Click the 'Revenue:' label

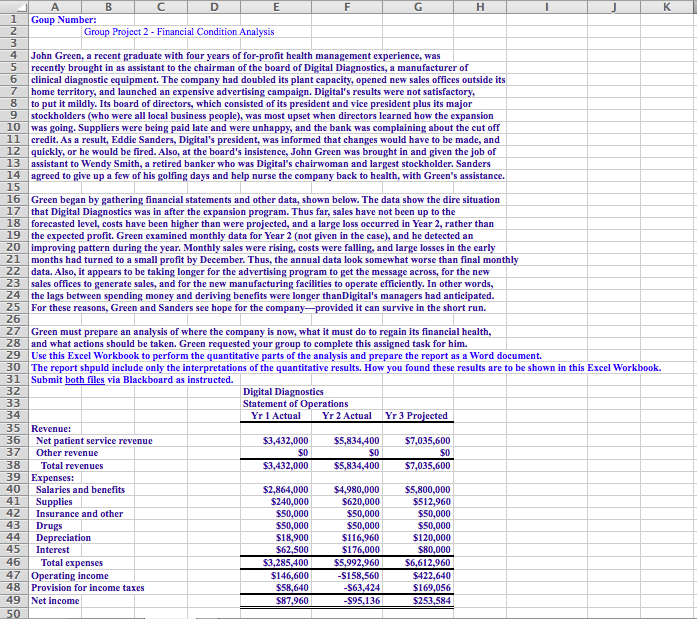pos(51,429)
